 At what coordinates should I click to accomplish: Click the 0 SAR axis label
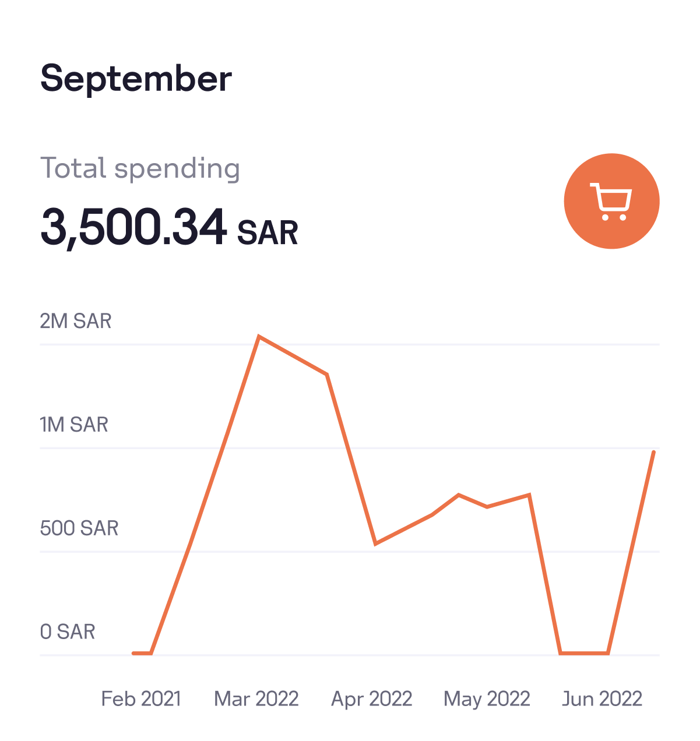click(68, 631)
